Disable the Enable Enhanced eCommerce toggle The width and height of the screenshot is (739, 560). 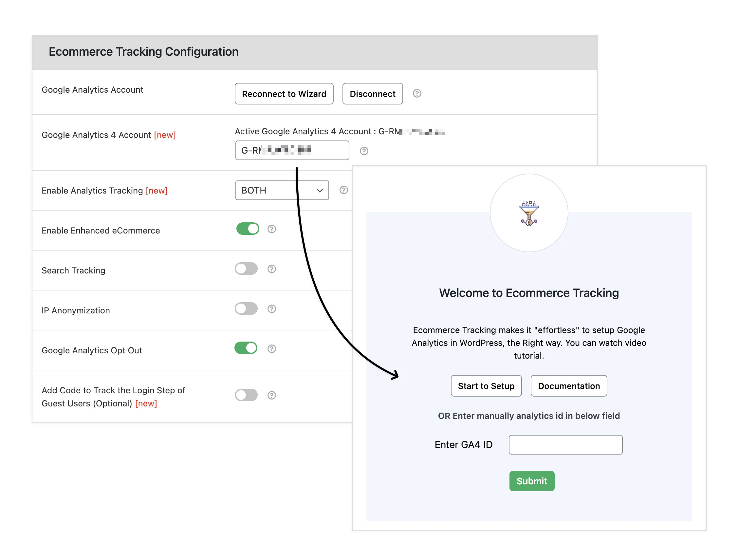(x=248, y=229)
